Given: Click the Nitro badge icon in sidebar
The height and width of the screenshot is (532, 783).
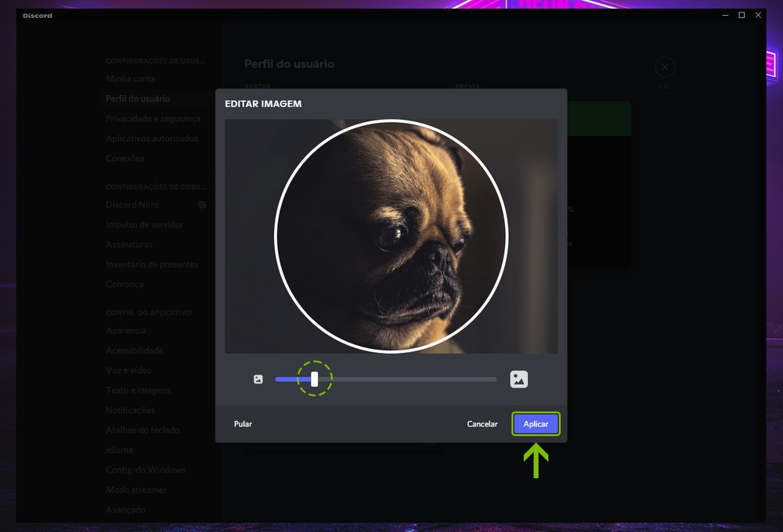Looking at the screenshot, I should 202,205.
